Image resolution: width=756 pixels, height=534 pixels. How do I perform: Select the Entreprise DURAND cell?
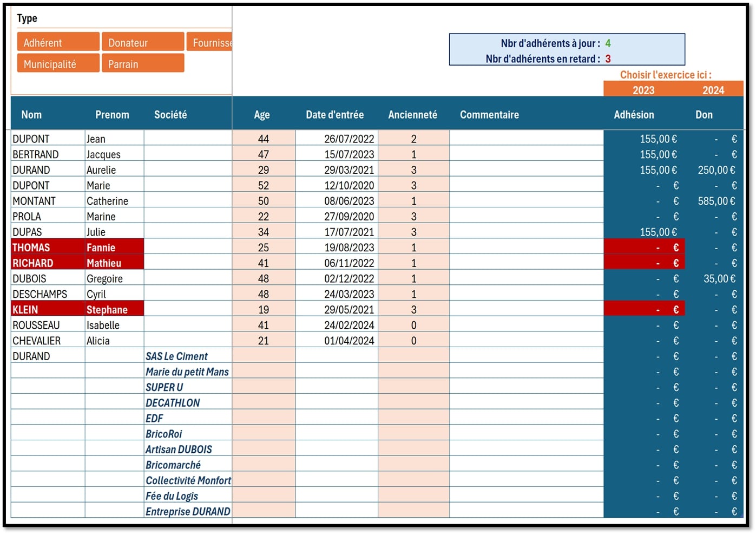click(x=188, y=511)
